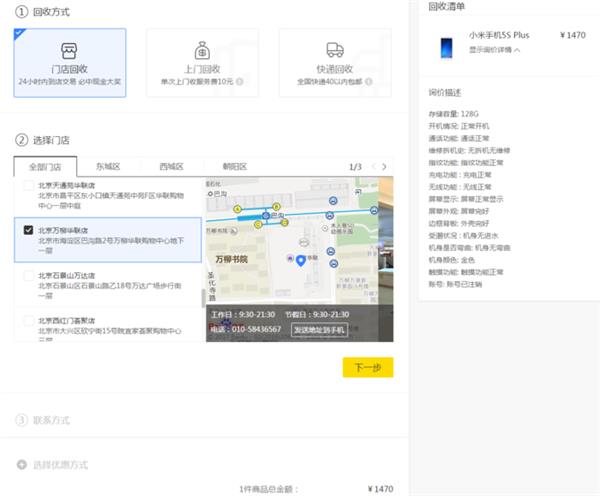
Task: Click bus stop icon nearest the street view photo
Action: pos(374,210)
